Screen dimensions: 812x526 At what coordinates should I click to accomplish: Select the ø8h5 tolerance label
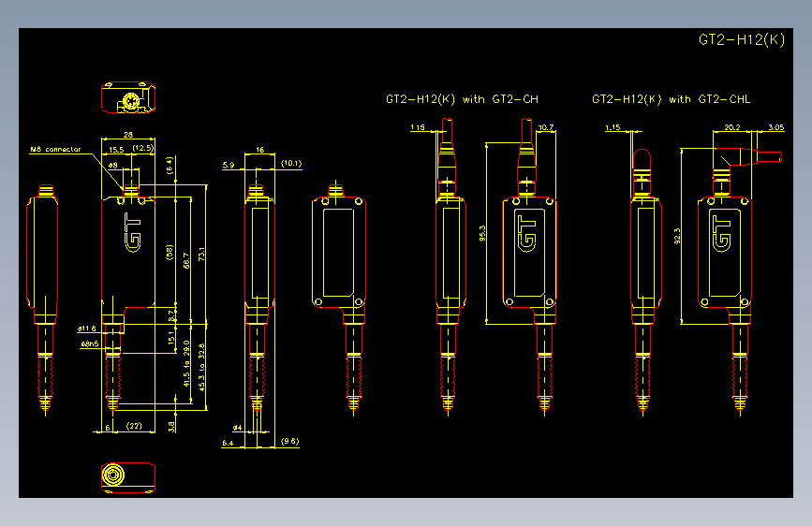[90, 343]
